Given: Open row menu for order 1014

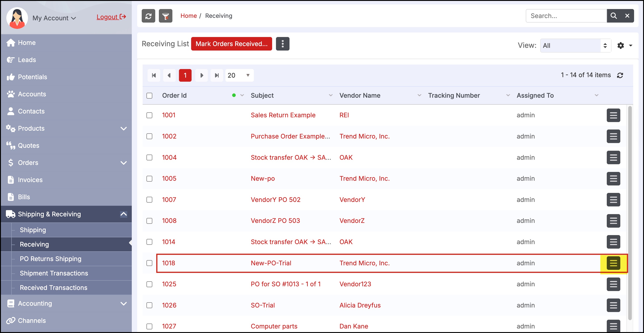Looking at the screenshot, I should coord(613,242).
